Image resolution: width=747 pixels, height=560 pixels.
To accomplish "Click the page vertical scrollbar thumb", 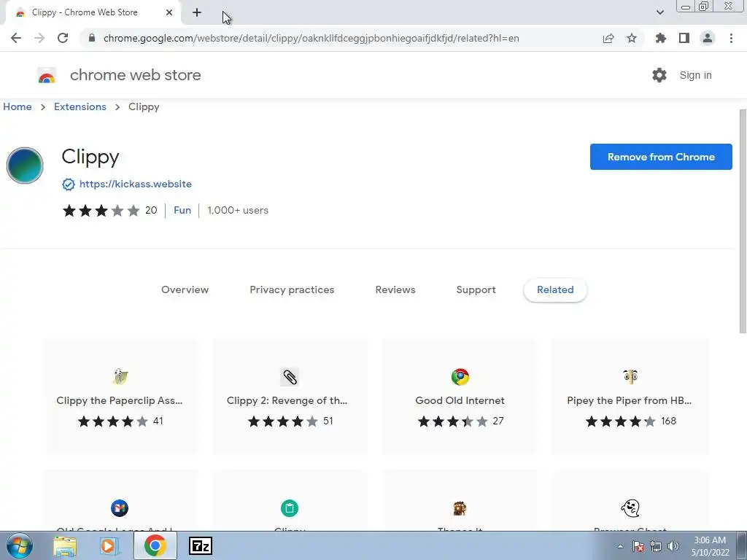I will tap(743, 222).
